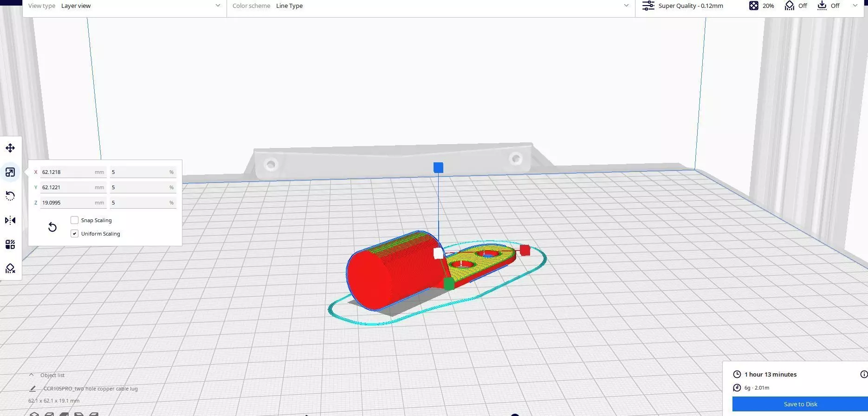Click the blue Z-axis scale handle
868x416 pixels.
click(438, 167)
